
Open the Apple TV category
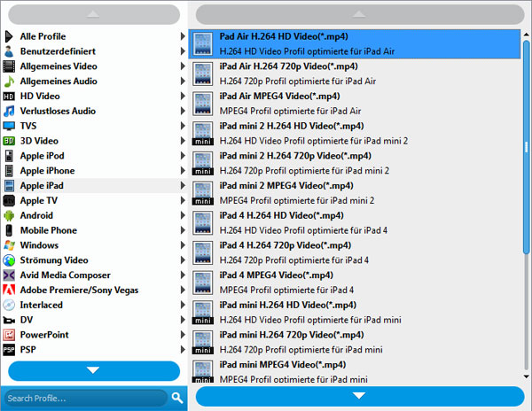pos(39,200)
